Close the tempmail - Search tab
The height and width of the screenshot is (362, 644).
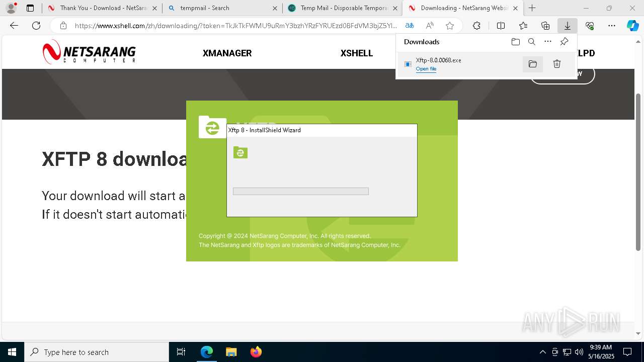click(275, 8)
